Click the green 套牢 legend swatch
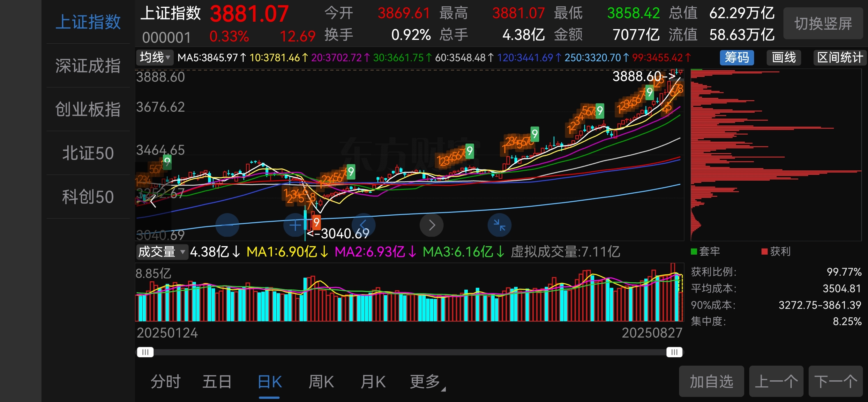Image resolution: width=868 pixels, height=402 pixels. [694, 251]
